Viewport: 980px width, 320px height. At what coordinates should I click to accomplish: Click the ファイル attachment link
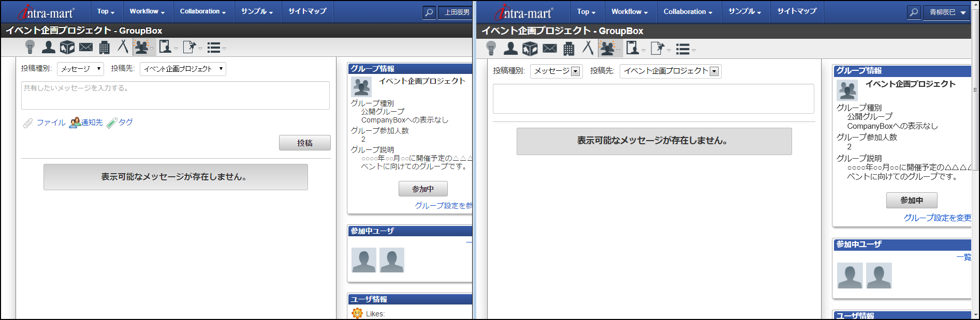[x=50, y=123]
